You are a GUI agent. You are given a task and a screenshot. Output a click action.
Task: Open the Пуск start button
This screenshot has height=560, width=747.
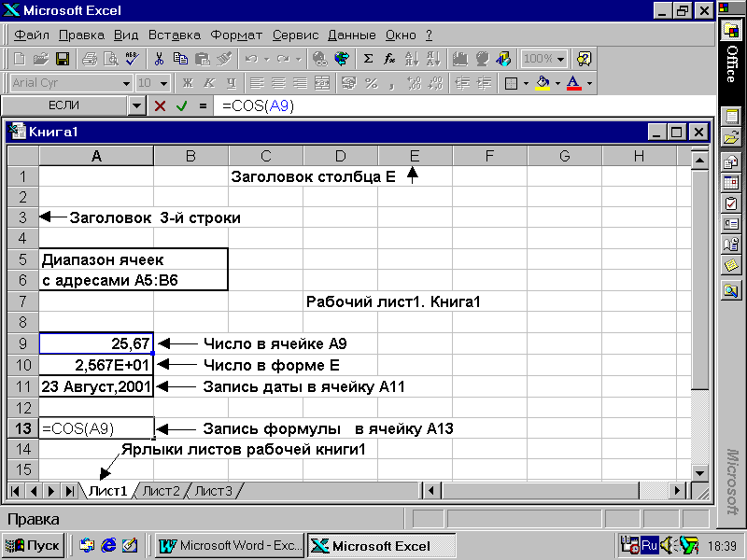[34, 546]
